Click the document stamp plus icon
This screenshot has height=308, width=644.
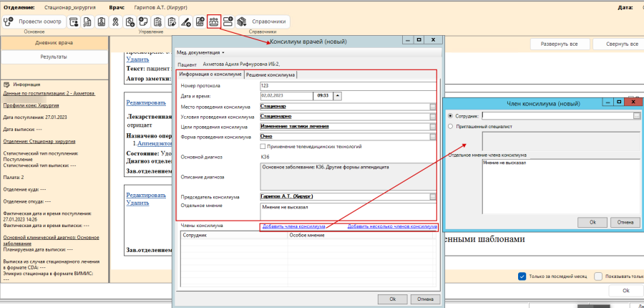200,21
